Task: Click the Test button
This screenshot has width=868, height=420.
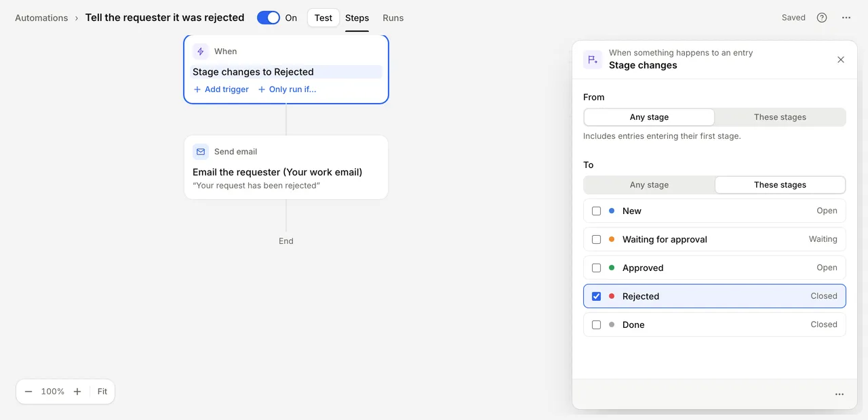Action: coord(323,18)
